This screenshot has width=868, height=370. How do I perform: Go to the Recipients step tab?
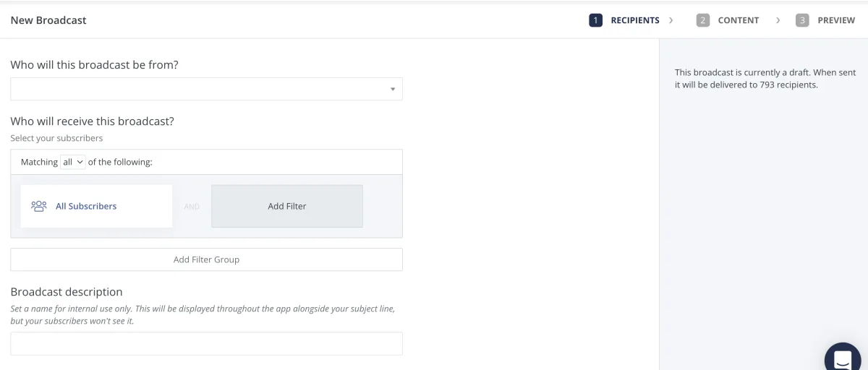click(x=625, y=20)
